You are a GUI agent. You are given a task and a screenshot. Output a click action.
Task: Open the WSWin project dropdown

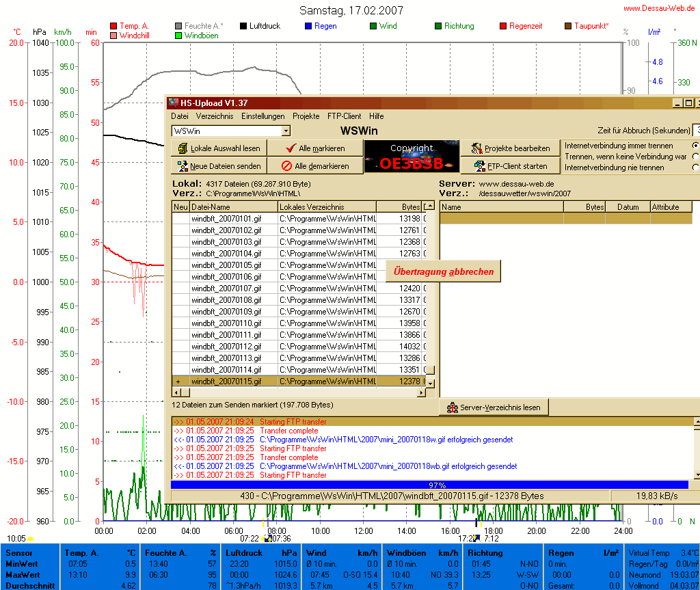pos(286,131)
